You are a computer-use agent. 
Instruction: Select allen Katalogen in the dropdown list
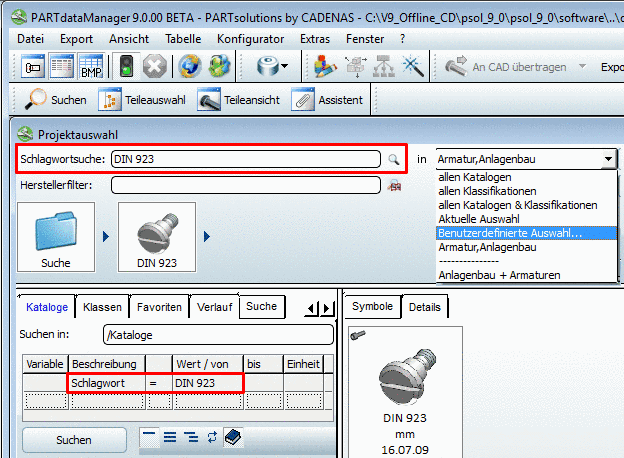(x=526, y=177)
